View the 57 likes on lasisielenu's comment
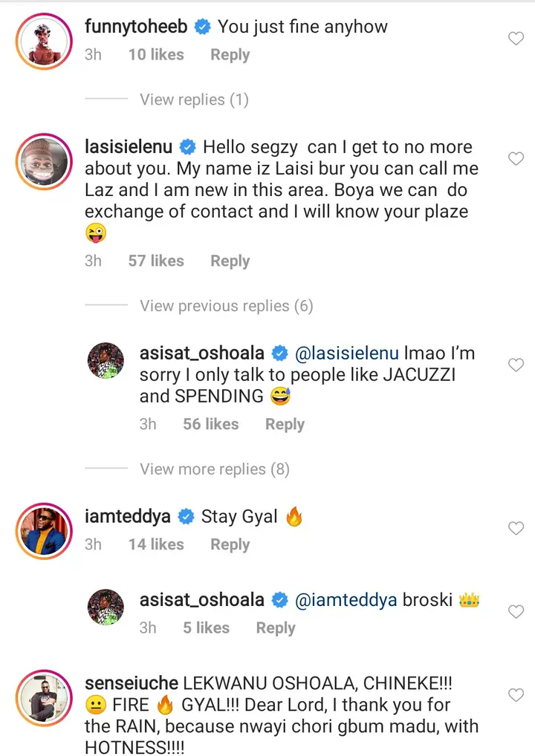535x756 pixels. pyautogui.click(x=156, y=261)
